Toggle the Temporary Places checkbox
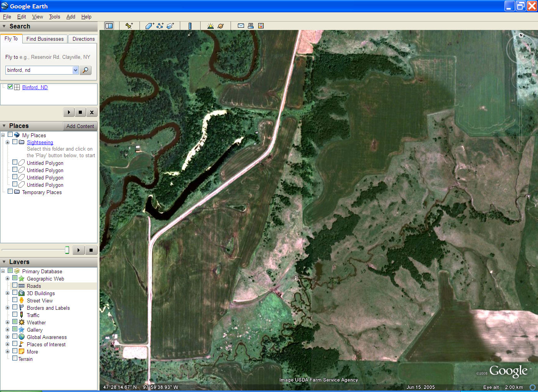The image size is (538, 392). click(x=10, y=191)
